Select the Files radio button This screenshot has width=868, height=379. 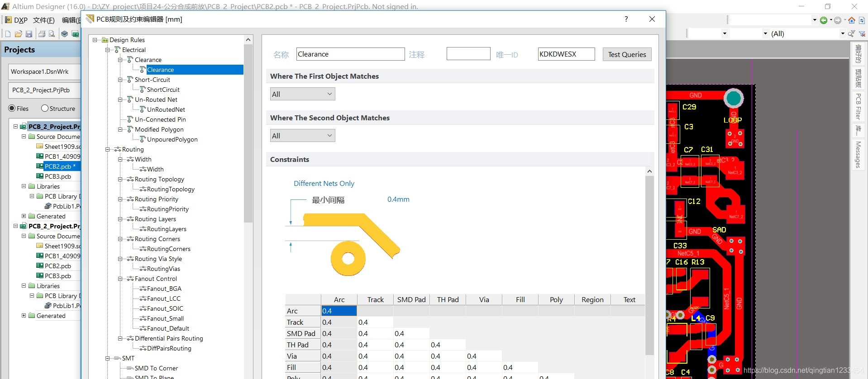[12, 109]
